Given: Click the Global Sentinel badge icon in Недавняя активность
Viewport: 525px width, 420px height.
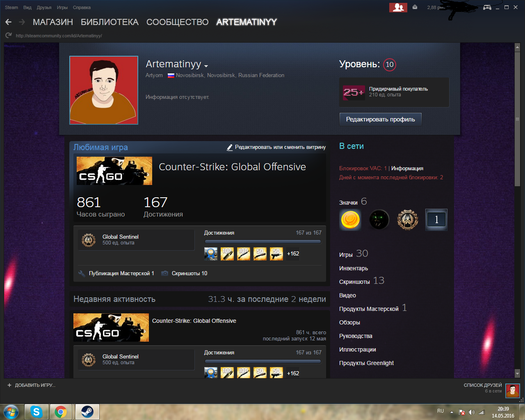Looking at the screenshot, I should (x=89, y=360).
